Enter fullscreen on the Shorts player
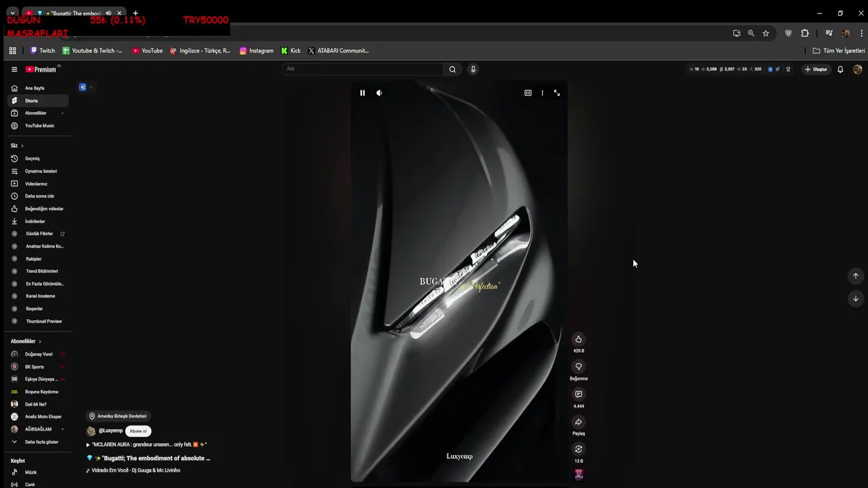Image resolution: width=868 pixels, height=488 pixels. (x=557, y=93)
